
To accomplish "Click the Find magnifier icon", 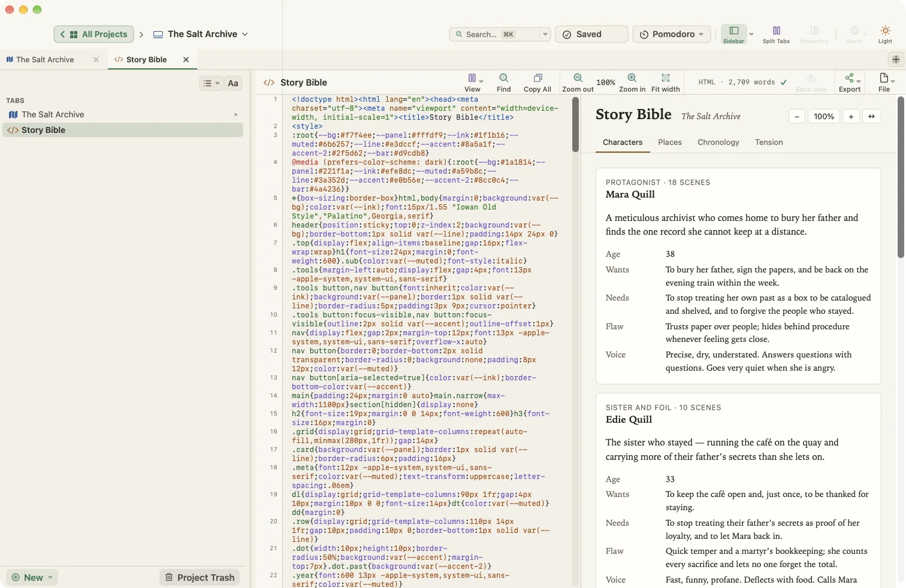I will [504, 78].
